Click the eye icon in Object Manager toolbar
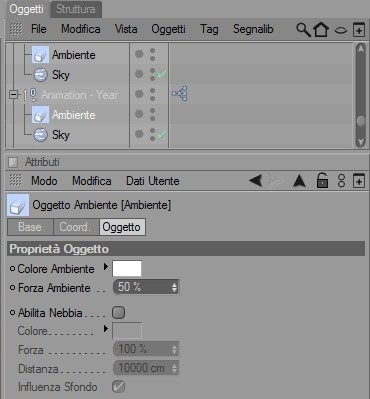The height and width of the screenshot is (399, 370). pyautogui.click(x=341, y=31)
